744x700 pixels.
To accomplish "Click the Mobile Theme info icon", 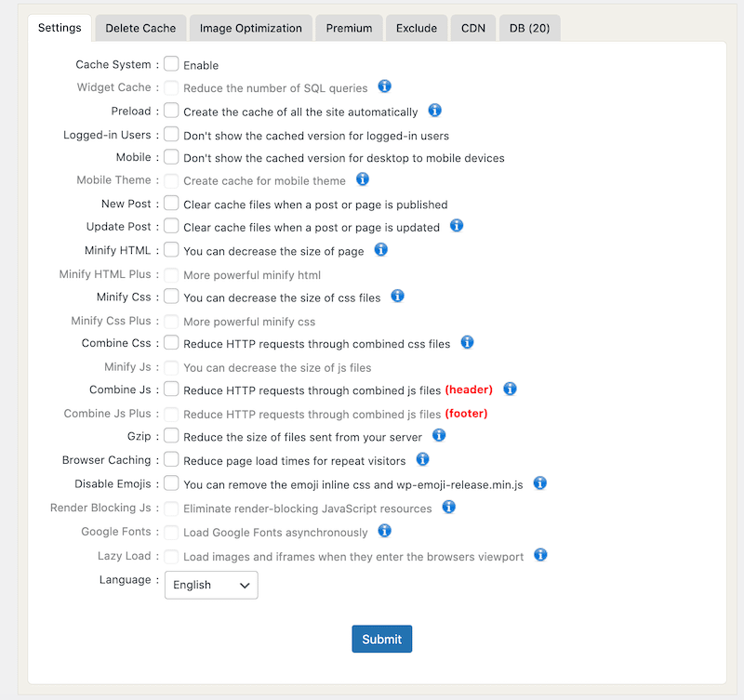I will [362, 180].
